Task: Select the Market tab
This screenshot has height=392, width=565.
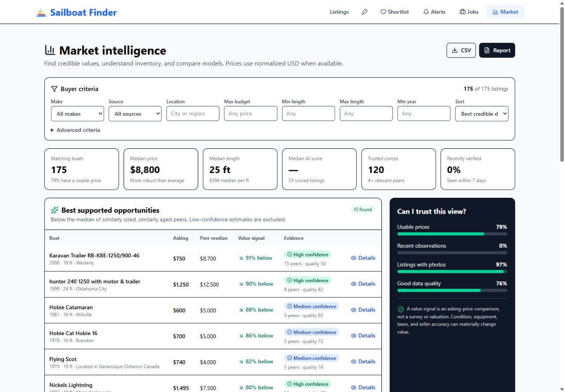Action: point(505,12)
